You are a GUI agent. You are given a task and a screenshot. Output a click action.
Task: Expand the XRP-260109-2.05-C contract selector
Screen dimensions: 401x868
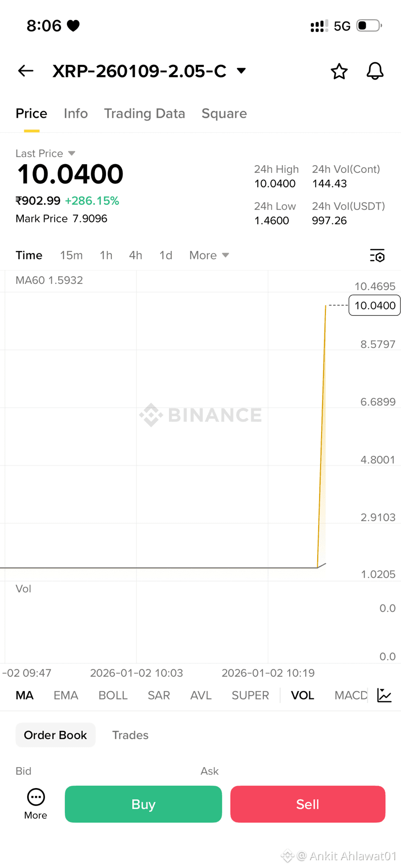point(241,71)
